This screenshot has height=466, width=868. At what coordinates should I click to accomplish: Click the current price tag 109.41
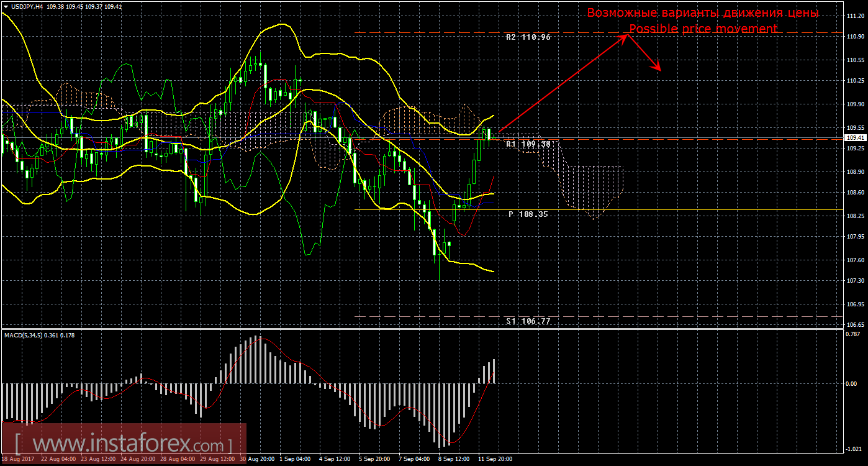(x=855, y=138)
